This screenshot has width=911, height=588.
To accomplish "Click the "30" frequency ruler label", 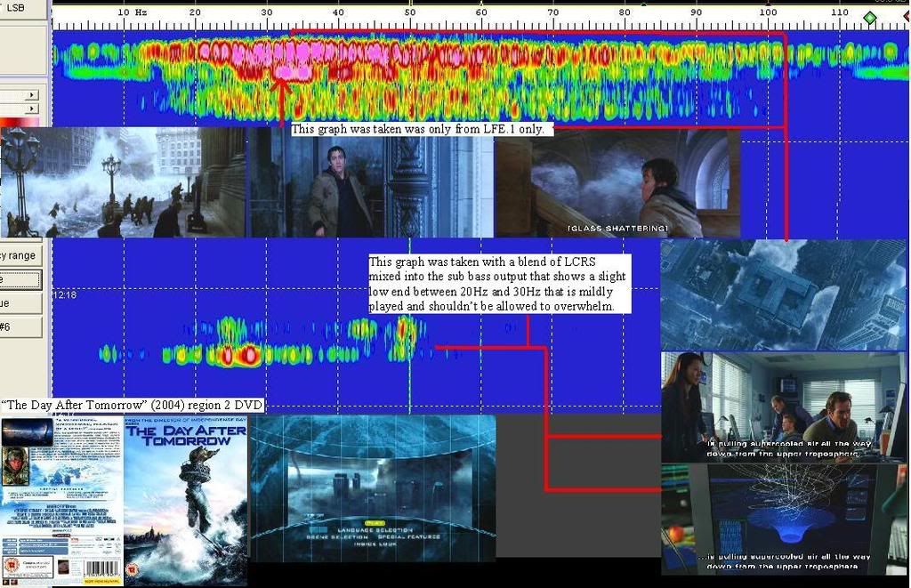I will [x=266, y=12].
